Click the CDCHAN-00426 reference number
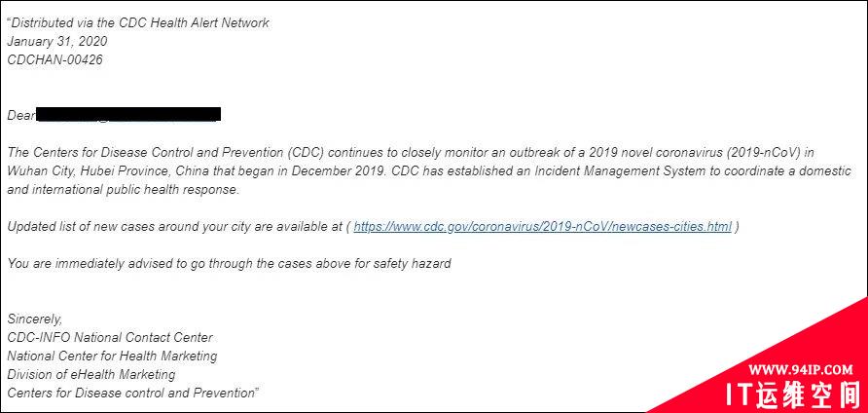The width and height of the screenshot is (868, 413). (x=54, y=59)
